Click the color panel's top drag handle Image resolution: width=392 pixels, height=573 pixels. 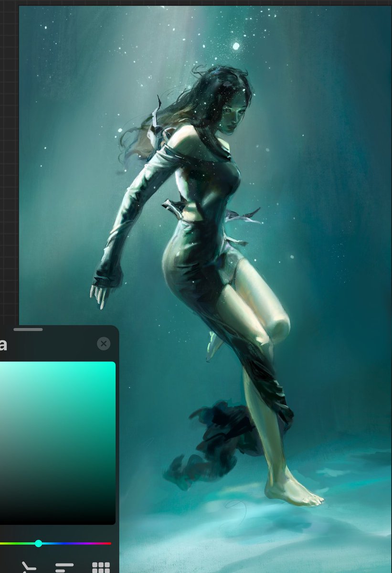pyautogui.click(x=28, y=329)
